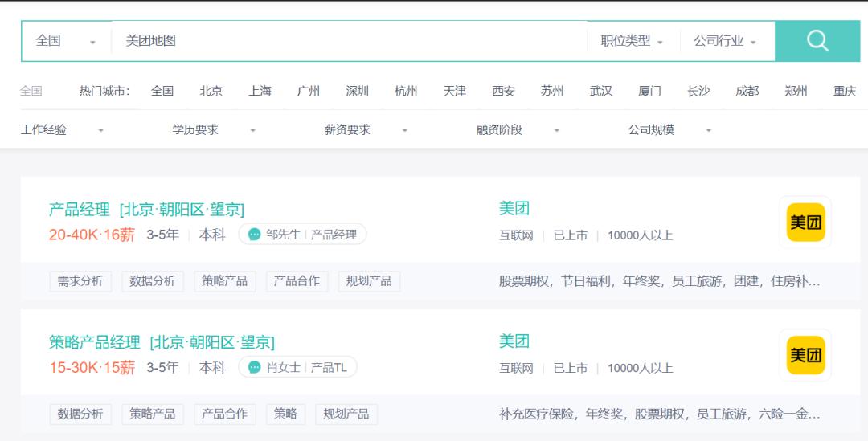The image size is (868, 441).
Task: Select the city 上海
Action: [x=260, y=92]
